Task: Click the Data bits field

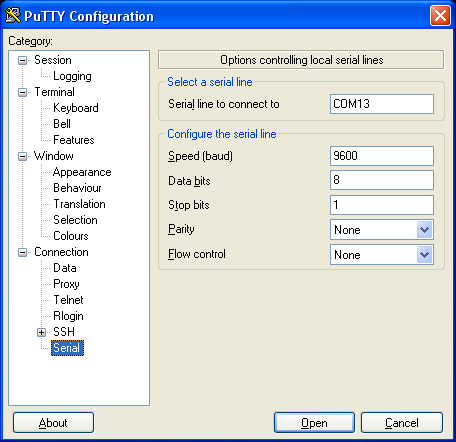Action: coord(382,180)
